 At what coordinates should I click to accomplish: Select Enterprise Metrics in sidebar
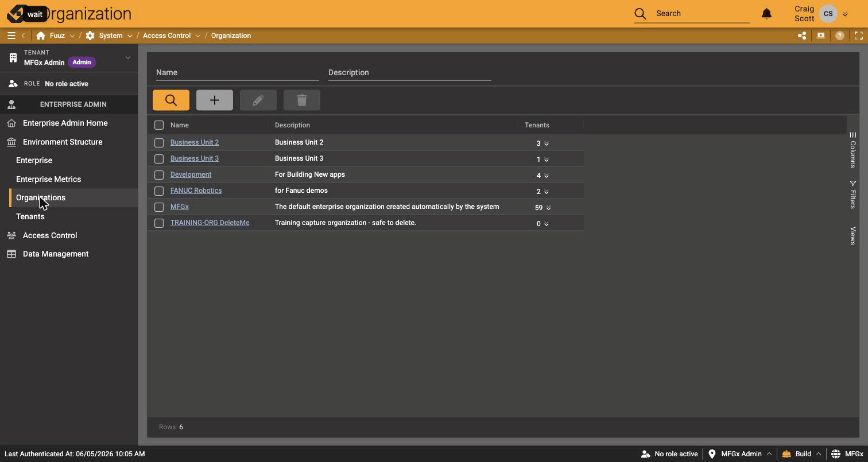pyautogui.click(x=49, y=179)
